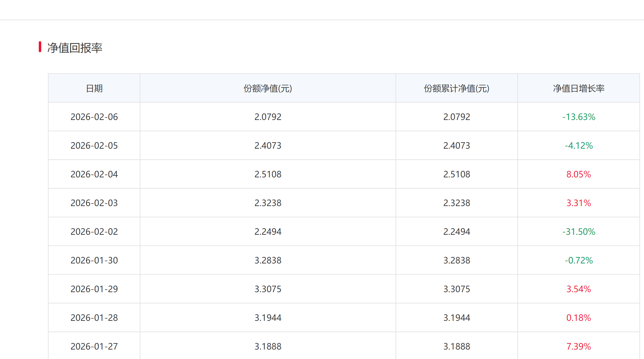Click the 净值日增长率 column header

point(578,89)
